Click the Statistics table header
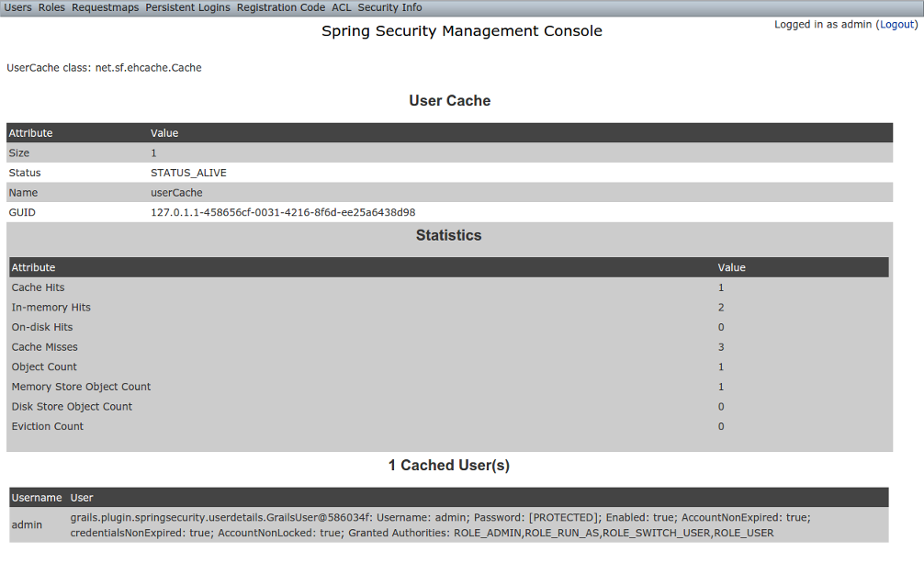The height and width of the screenshot is (563, 924). point(448,235)
